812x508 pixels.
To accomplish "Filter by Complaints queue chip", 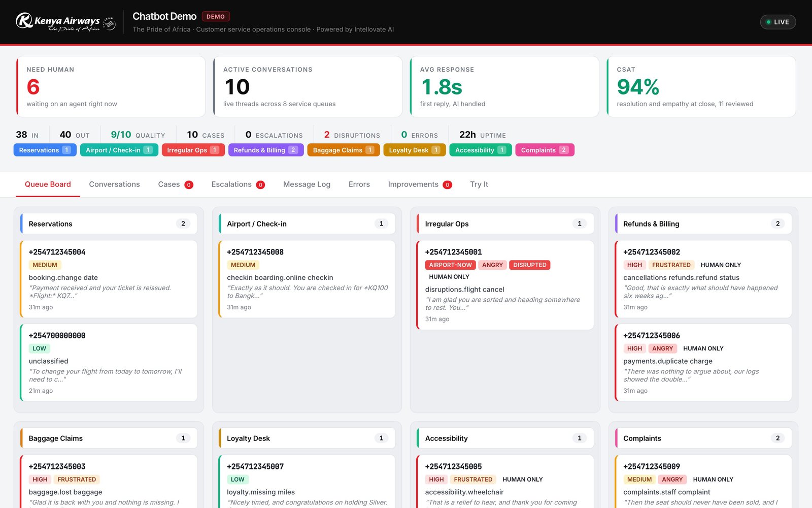I will coord(545,150).
